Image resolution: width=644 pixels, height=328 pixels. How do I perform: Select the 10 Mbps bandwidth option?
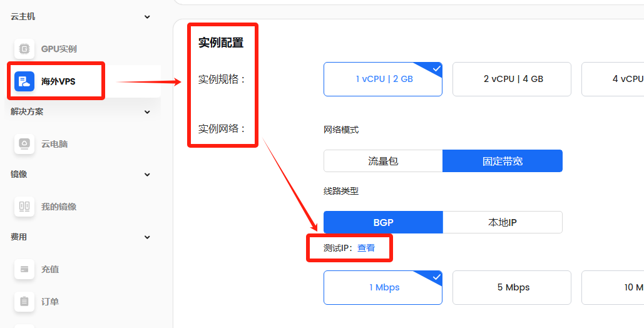point(613,287)
